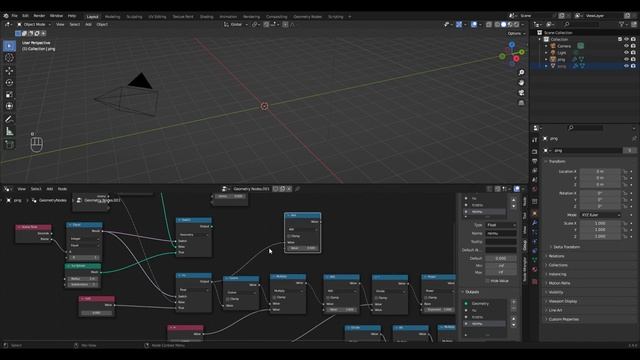Open the rotation Mode XYZ Euler dropdown

tap(600, 215)
